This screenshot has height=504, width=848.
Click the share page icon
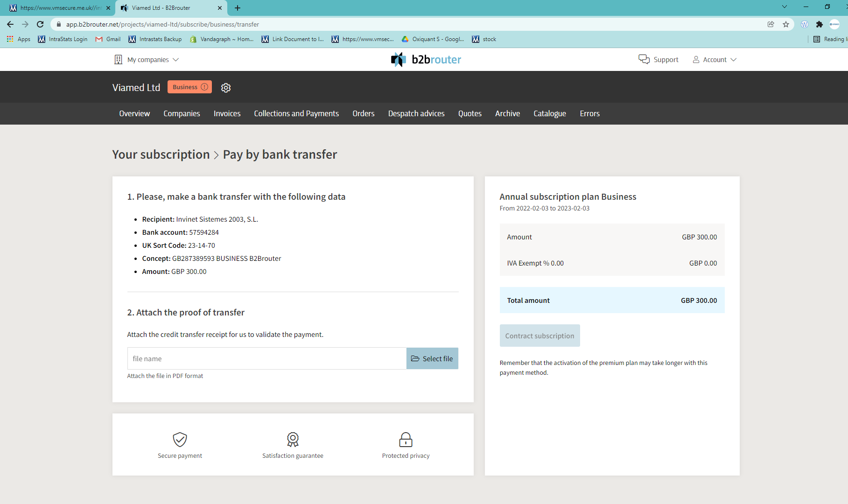[771, 24]
